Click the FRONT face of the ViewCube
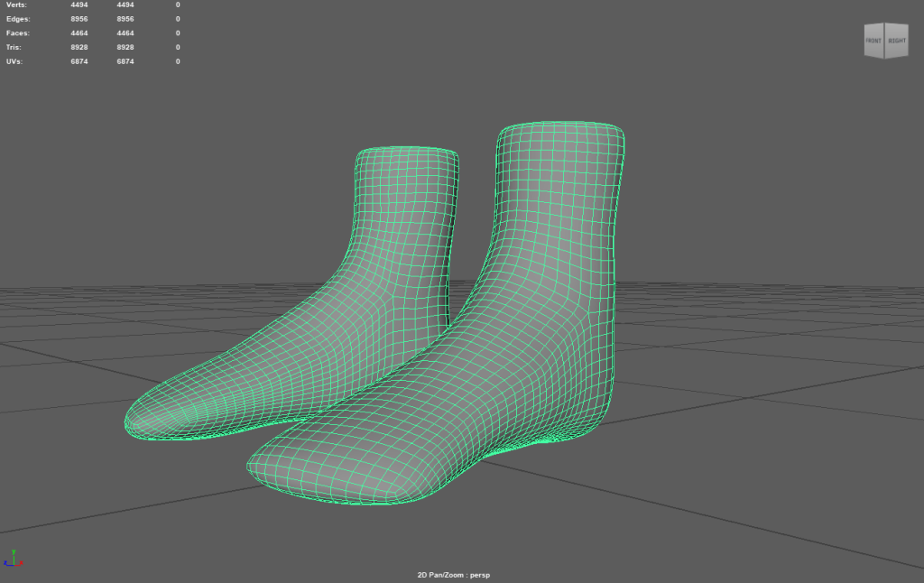Viewport: 924px width, 583px height. [x=873, y=42]
